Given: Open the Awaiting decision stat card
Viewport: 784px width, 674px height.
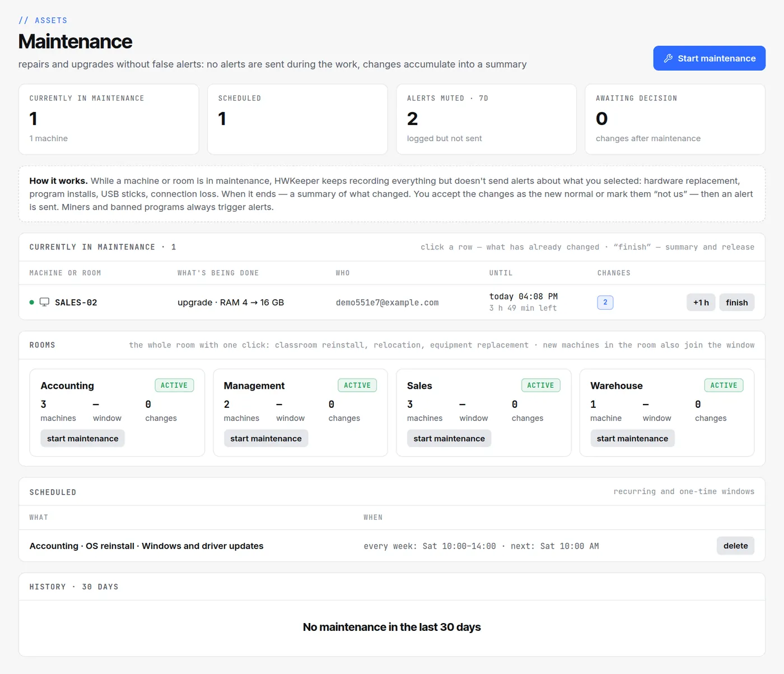Looking at the screenshot, I should pos(675,119).
